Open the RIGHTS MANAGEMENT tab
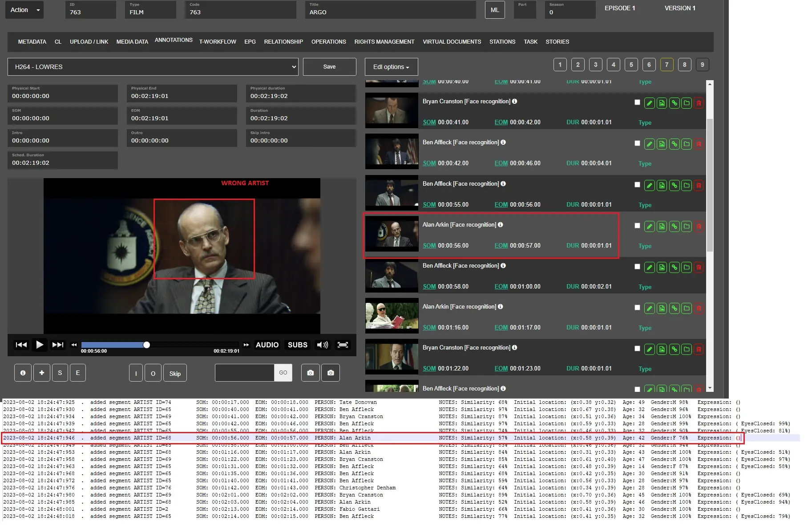The image size is (812, 525). point(384,42)
